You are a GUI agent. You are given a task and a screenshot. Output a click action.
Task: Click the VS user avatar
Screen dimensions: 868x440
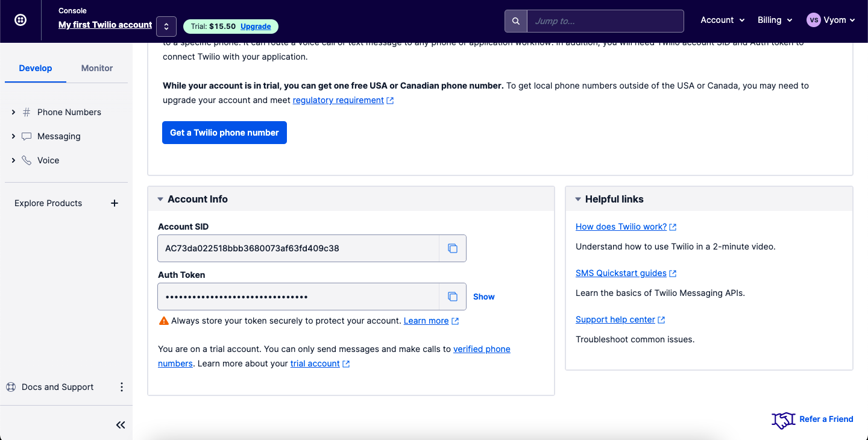click(814, 20)
